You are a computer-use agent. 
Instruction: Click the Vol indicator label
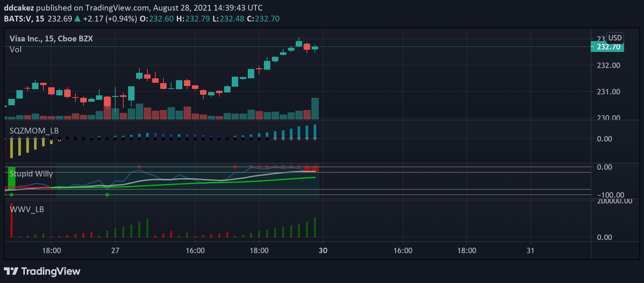15,49
